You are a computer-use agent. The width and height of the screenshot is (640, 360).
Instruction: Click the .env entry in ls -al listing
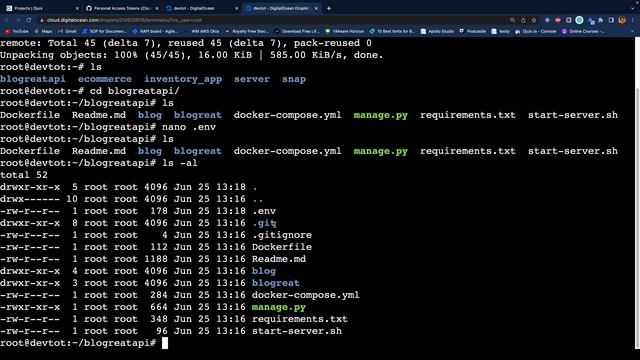coord(264,211)
